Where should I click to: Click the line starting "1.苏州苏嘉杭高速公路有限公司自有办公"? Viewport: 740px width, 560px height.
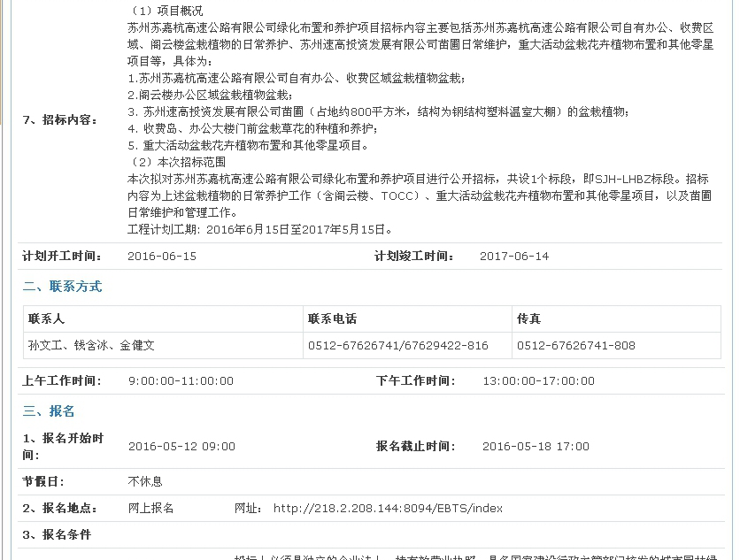(x=297, y=79)
